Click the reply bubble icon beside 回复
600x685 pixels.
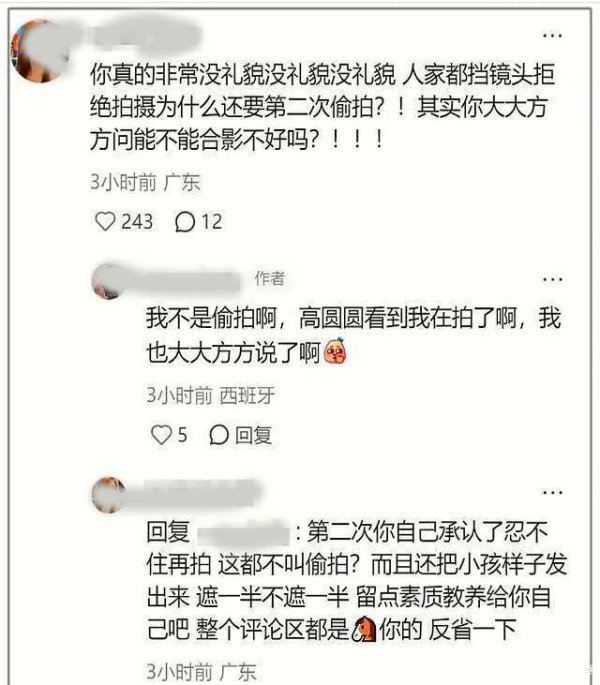click(x=219, y=435)
